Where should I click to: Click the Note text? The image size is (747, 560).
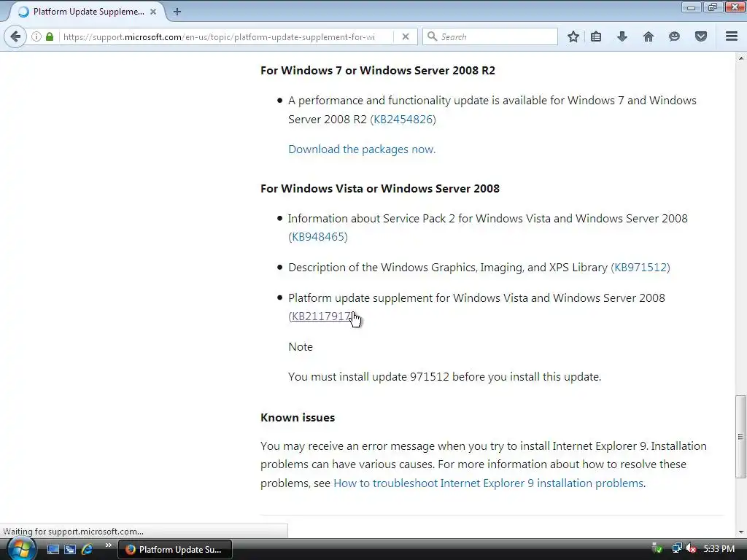(301, 346)
